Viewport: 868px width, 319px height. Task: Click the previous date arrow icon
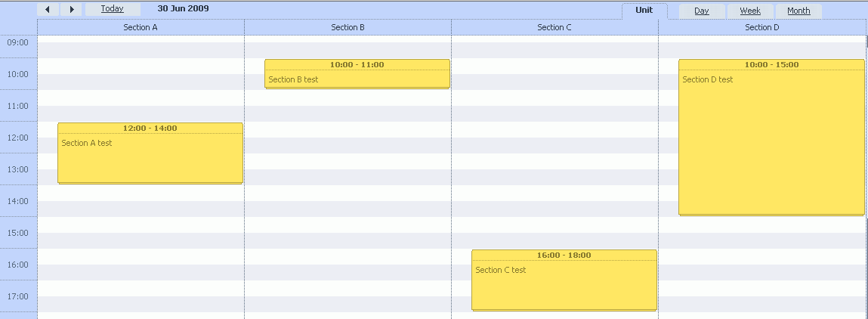[48, 9]
